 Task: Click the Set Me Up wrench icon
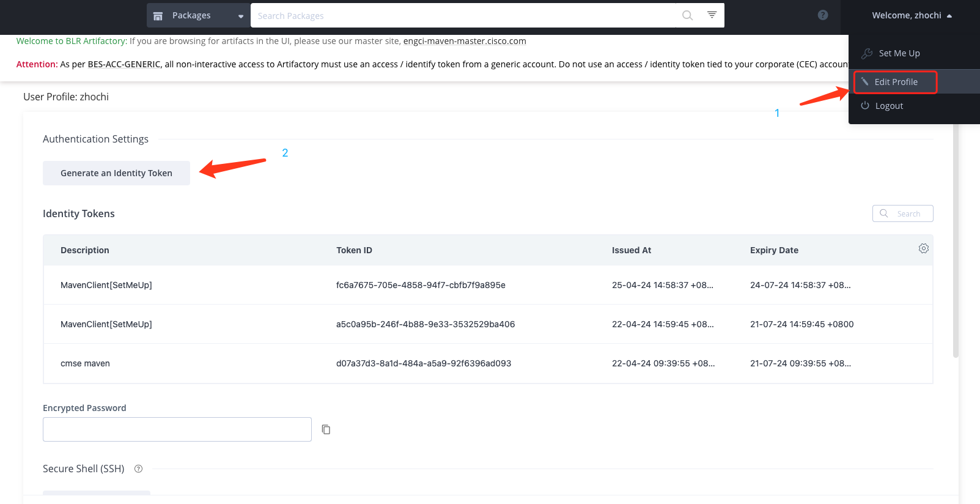(x=866, y=53)
